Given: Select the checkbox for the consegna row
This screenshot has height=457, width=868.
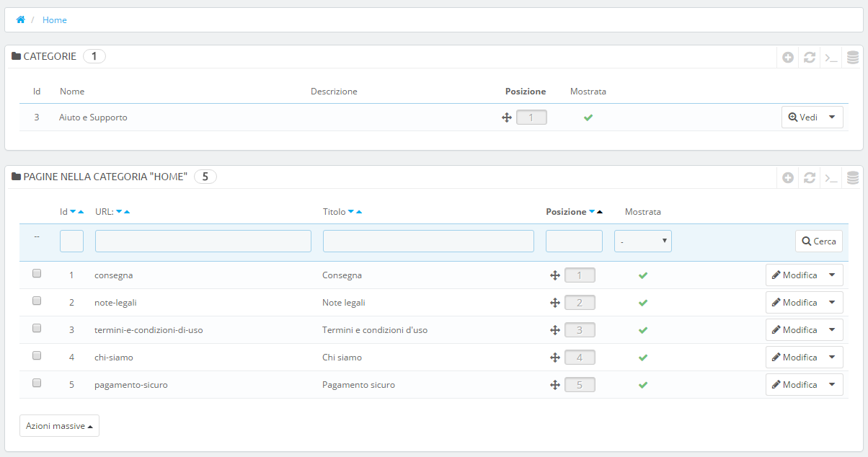Looking at the screenshot, I should click(x=37, y=273).
